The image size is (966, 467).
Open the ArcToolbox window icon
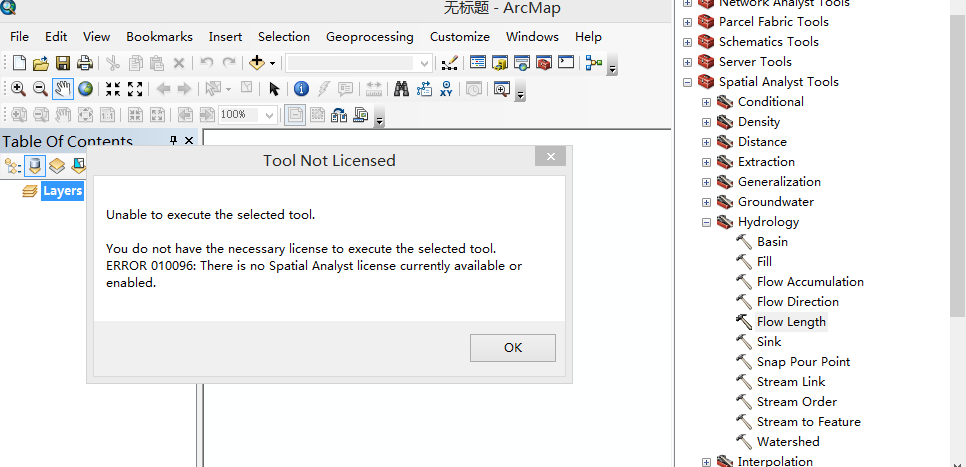pos(543,62)
